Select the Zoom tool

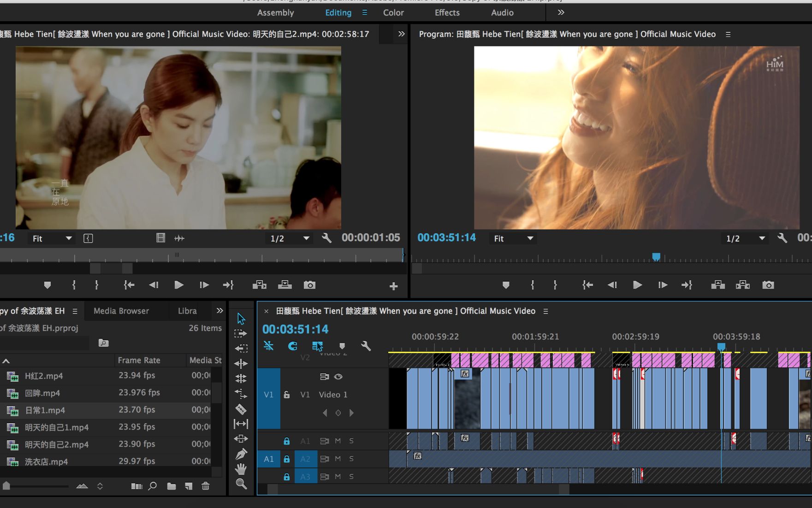point(241,484)
